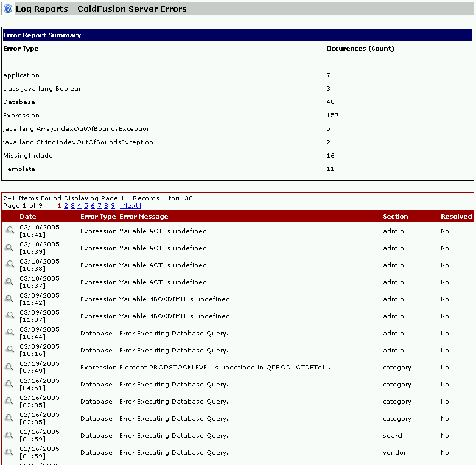The image size is (476, 465).
Task: Go to page 2 of results
Action: (x=66, y=206)
